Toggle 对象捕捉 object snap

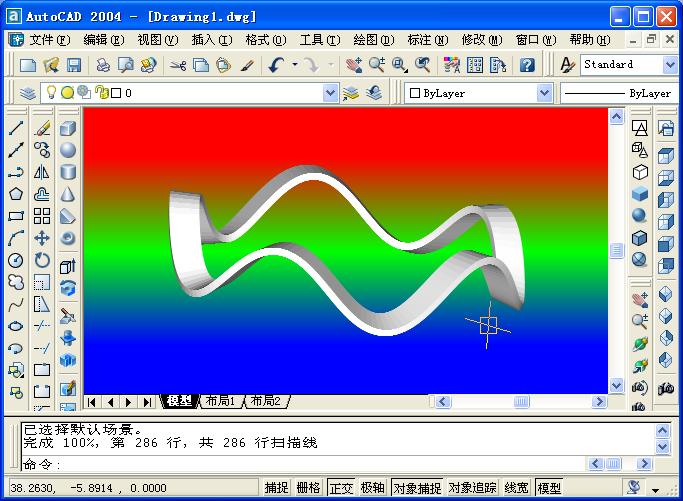point(417,487)
